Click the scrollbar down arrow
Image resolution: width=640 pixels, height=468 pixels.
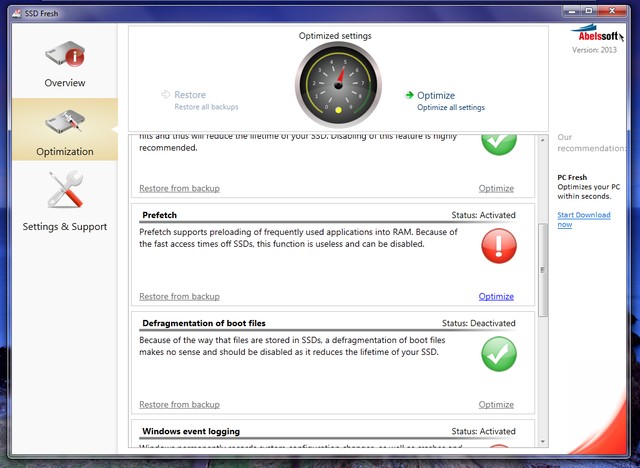coord(542,442)
